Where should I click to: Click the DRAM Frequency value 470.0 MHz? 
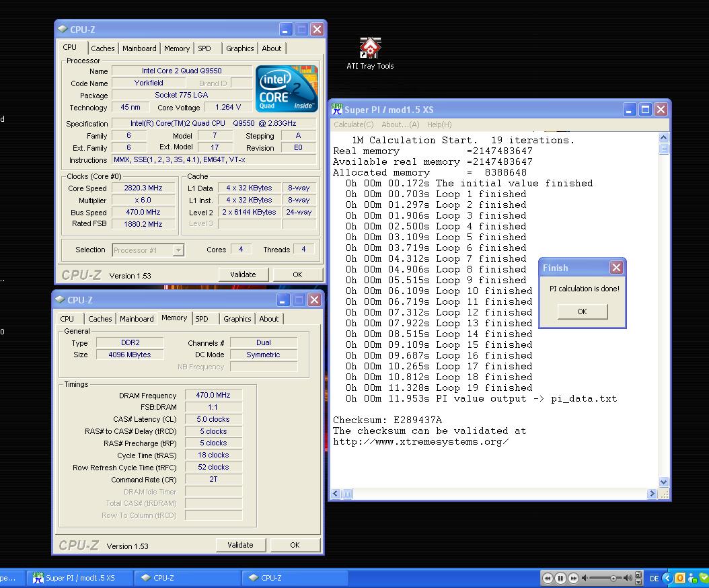click(x=213, y=395)
